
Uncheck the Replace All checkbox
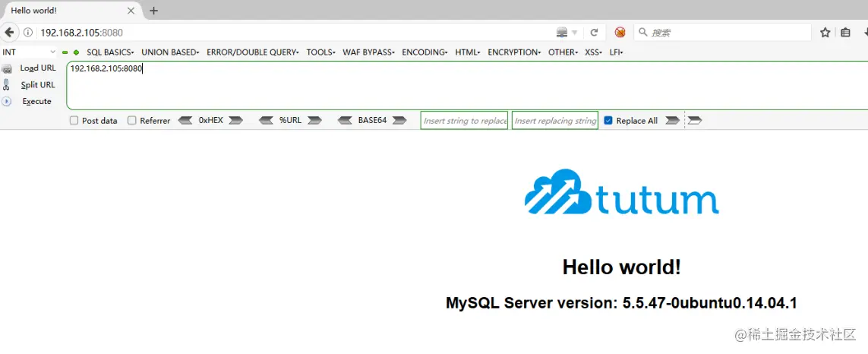[608, 120]
